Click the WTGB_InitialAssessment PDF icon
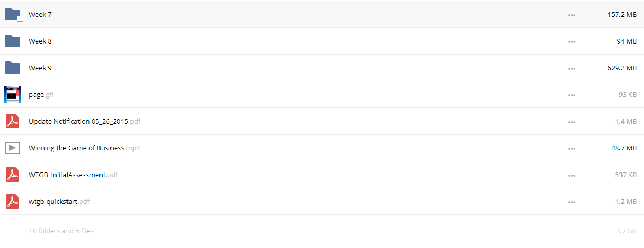 13,175
